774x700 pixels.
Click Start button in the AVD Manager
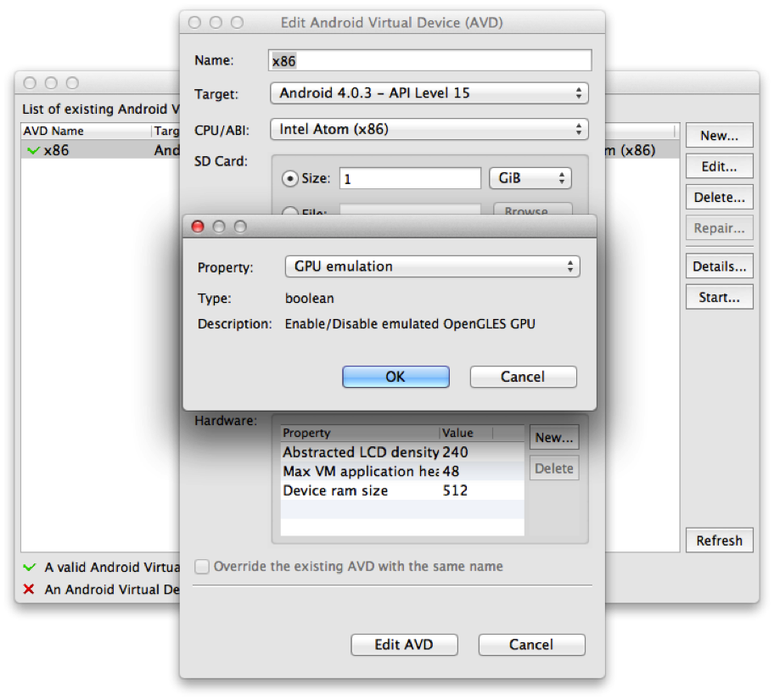(719, 297)
